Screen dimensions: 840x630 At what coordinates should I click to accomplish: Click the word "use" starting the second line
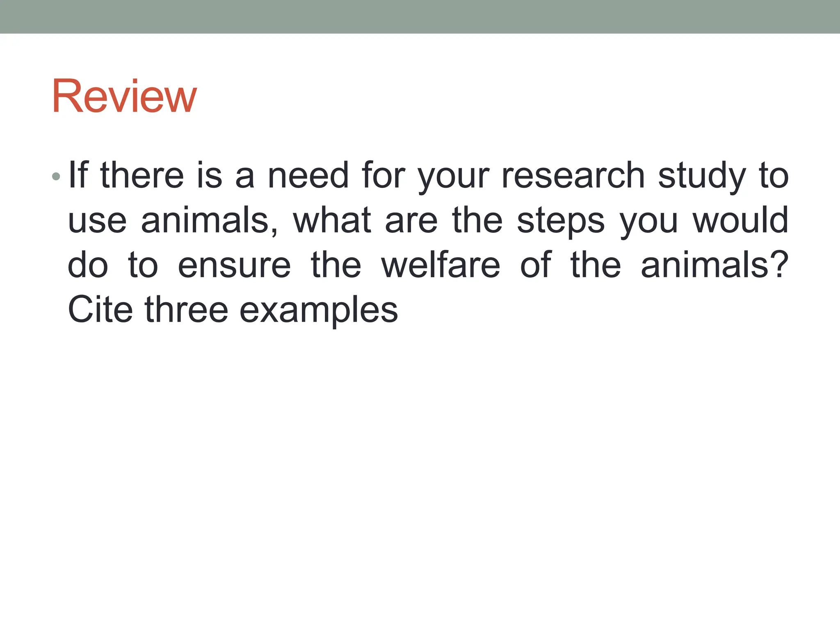coord(97,221)
